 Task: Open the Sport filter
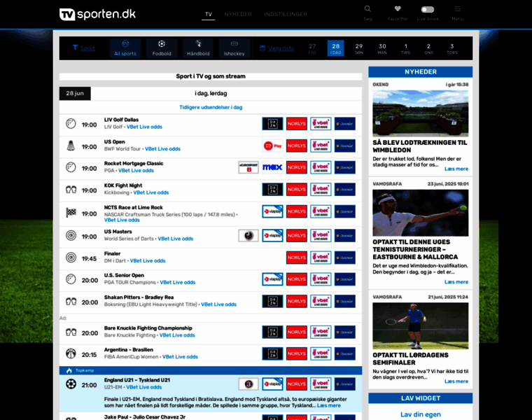84,48
